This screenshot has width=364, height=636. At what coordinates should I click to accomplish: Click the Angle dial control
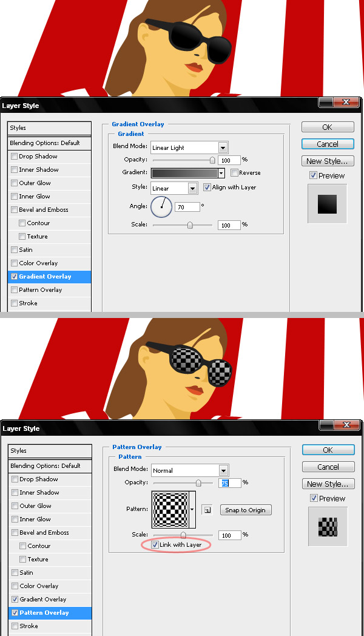161,206
